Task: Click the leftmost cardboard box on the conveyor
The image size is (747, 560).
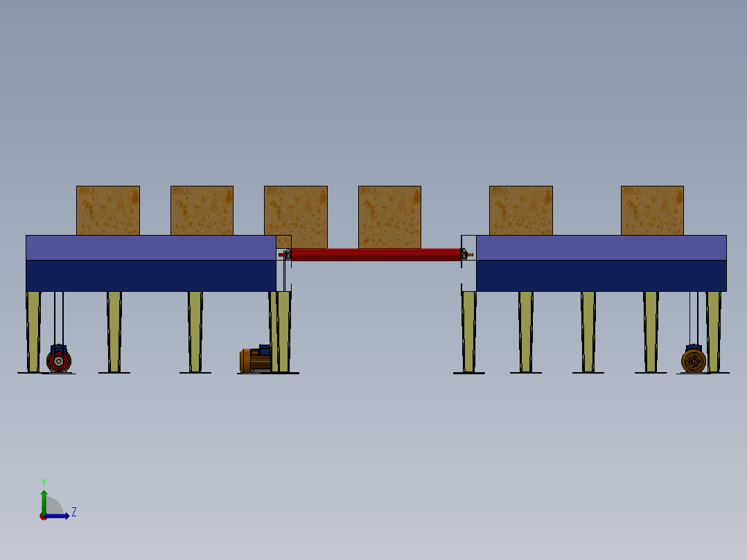Action: (108, 211)
